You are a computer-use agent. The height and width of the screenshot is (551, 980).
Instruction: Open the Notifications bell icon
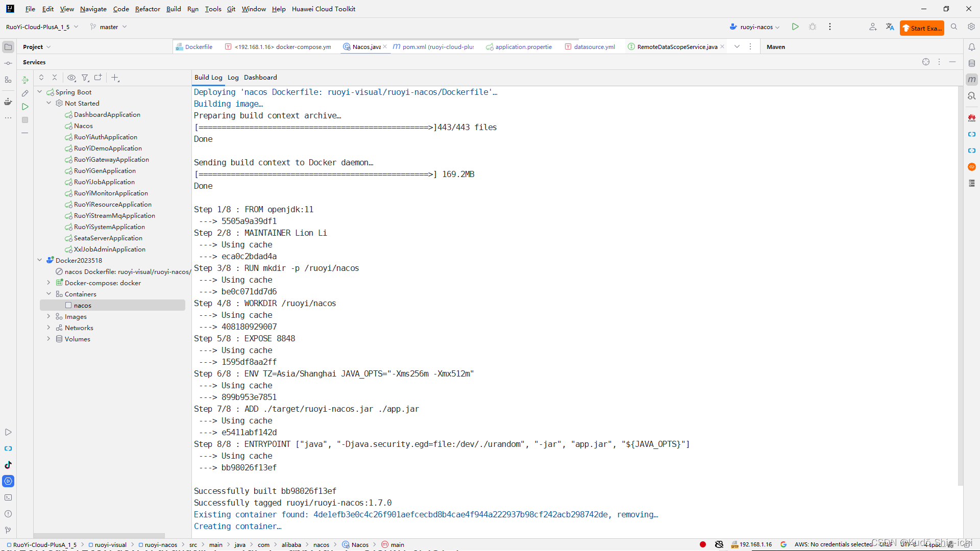971,47
